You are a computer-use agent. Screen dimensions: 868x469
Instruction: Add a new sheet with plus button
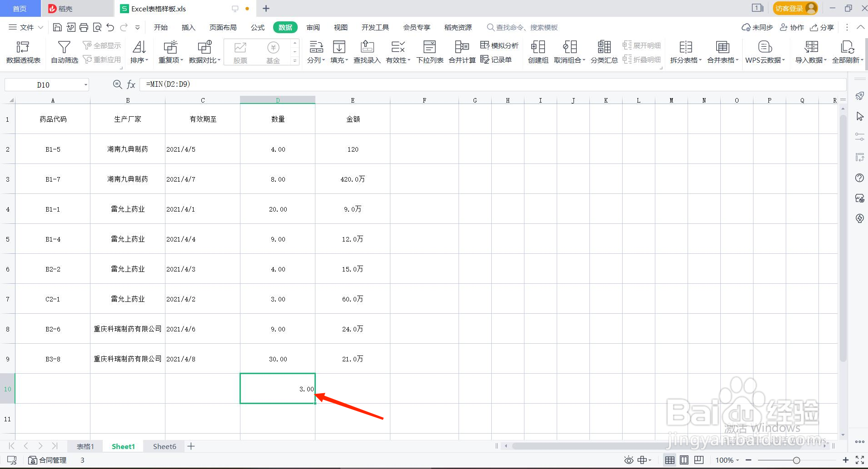(191, 446)
